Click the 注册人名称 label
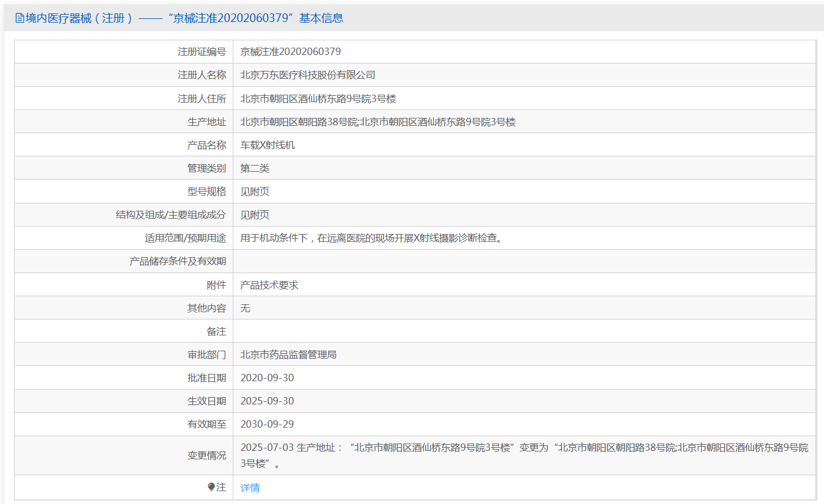The height and width of the screenshot is (504, 824). 202,75
